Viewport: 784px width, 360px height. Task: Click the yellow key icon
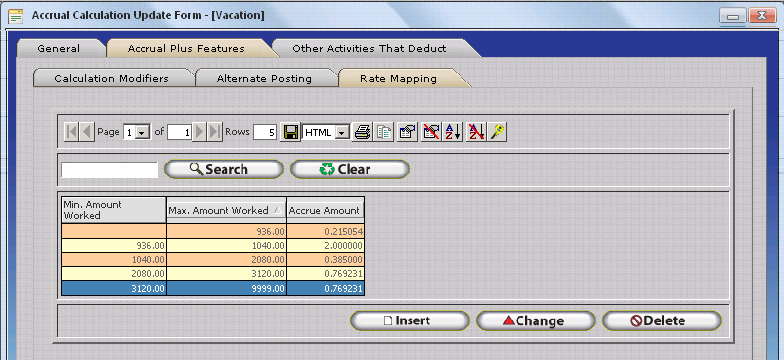pos(498,132)
